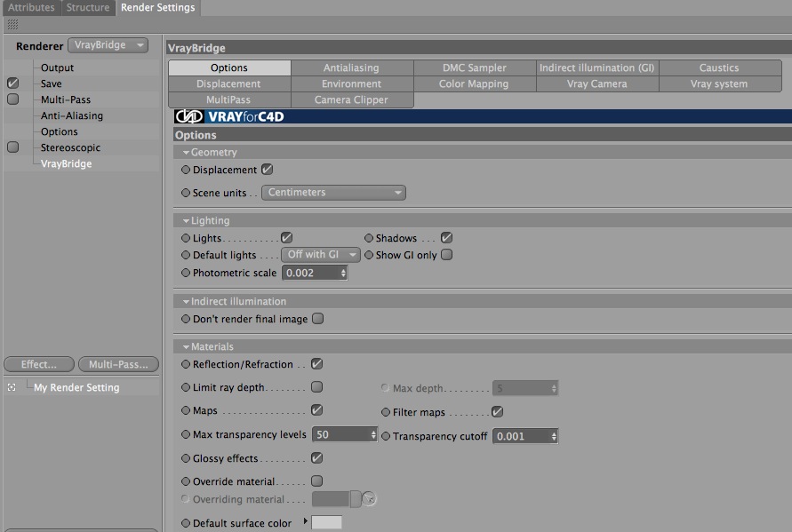Click the My Render Setting target icon
The image size is (792, 532).
(x=12, y=387)
